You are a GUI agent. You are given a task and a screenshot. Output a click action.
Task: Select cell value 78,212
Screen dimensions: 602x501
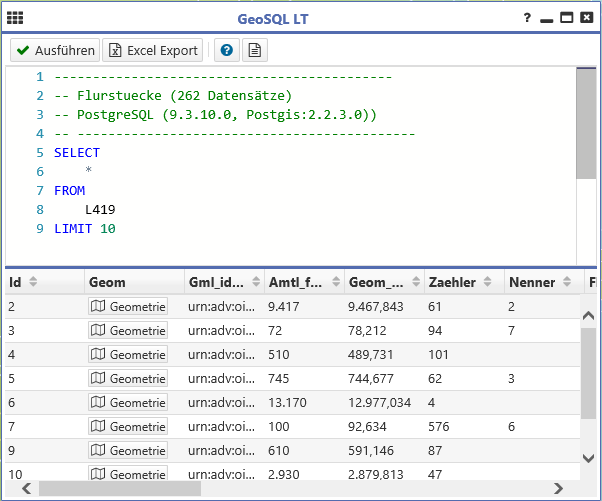tap(367, 331)
